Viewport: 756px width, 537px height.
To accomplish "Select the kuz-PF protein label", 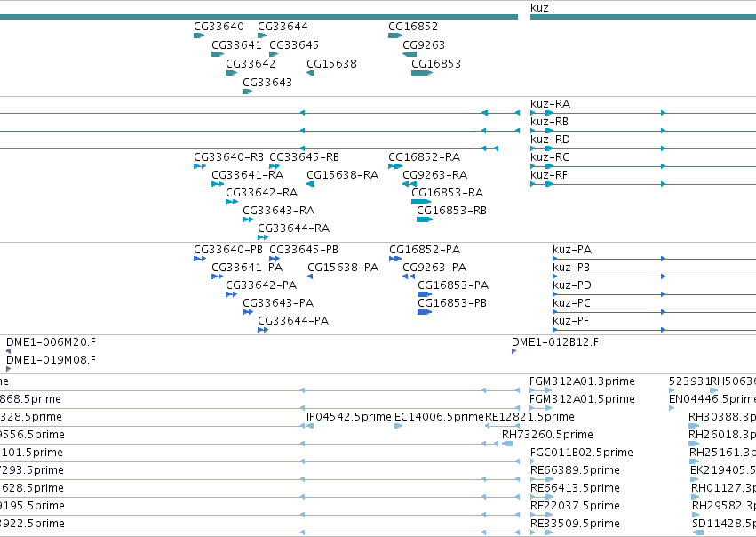I will [570, 321].
